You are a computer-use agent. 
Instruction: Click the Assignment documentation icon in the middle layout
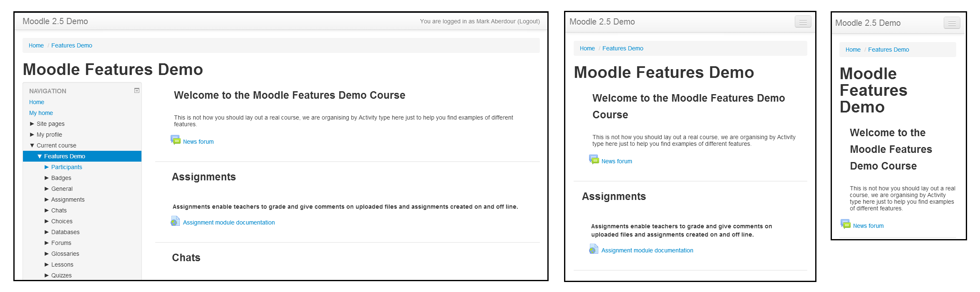pos(593,249)
